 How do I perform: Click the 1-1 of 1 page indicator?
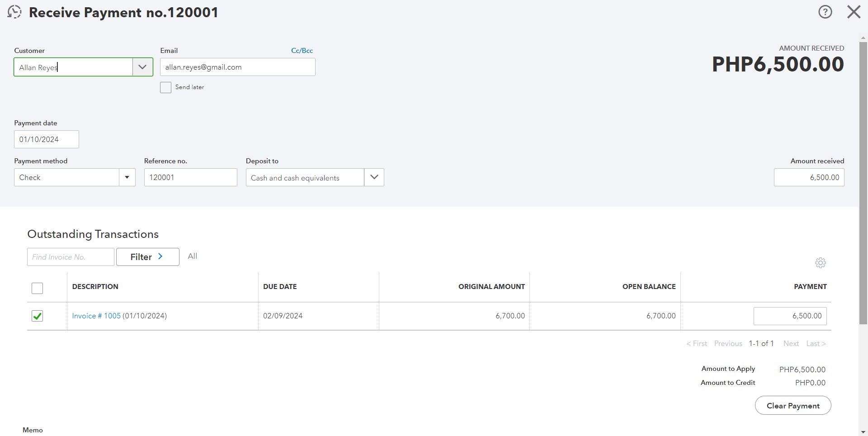point(761,344)
